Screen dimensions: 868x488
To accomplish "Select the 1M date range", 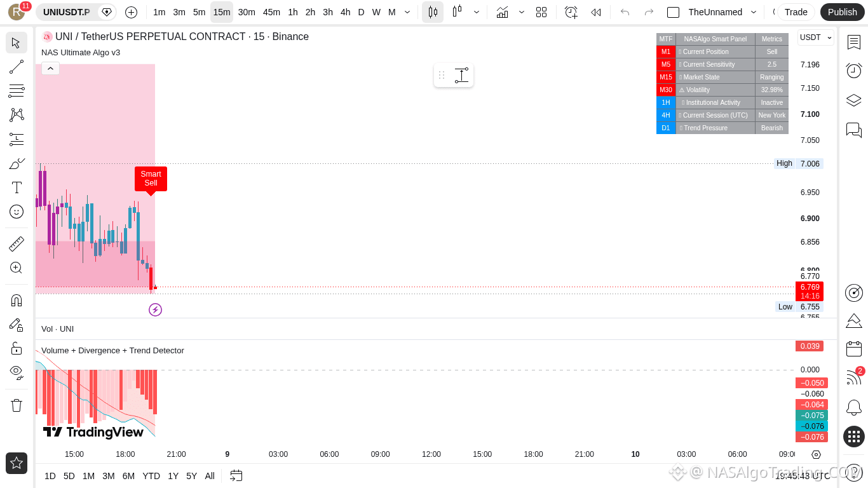I will [88, 476].
